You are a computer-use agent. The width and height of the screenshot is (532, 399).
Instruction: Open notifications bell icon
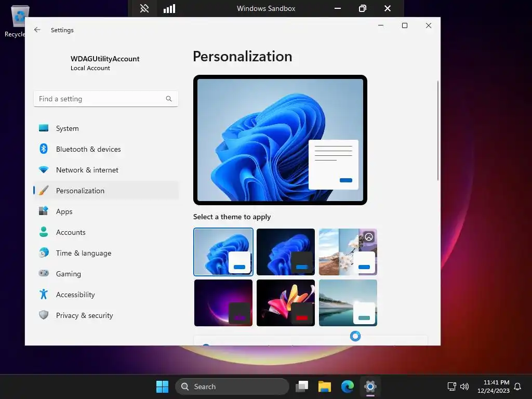point(517,387)
